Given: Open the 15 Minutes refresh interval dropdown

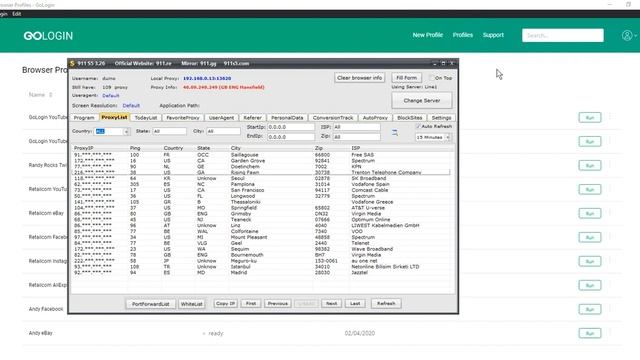Looking at the screenshot, I should coord(448,138).
